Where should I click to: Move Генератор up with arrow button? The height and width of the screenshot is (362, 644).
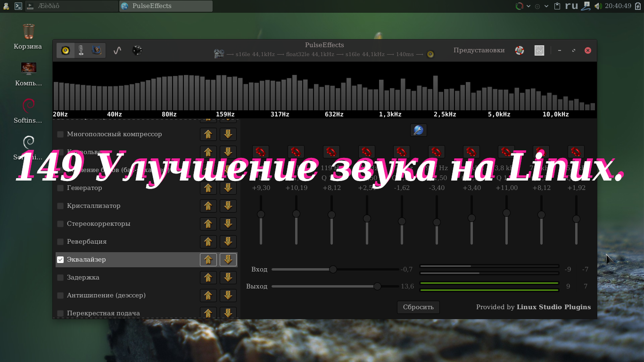208,188
